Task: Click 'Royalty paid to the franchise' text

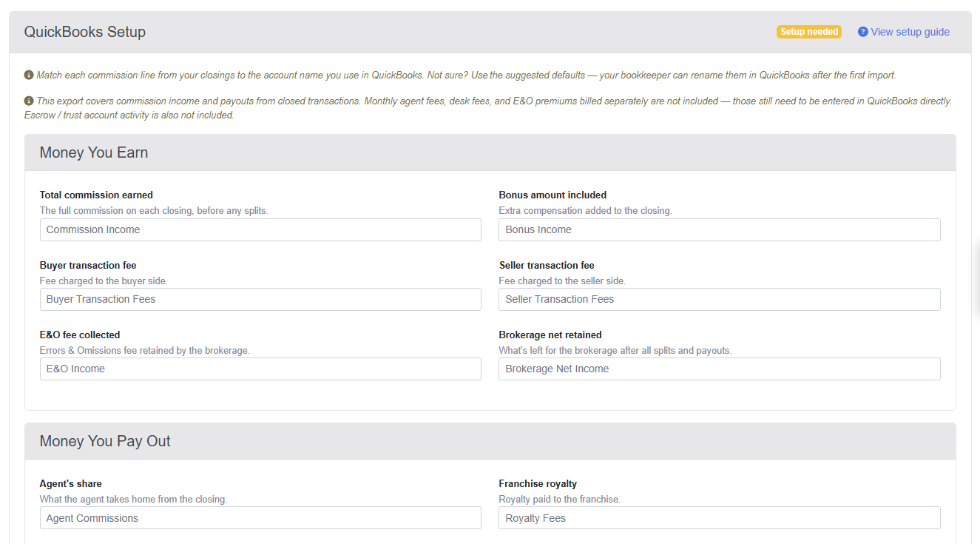Action: coord(560,500)
